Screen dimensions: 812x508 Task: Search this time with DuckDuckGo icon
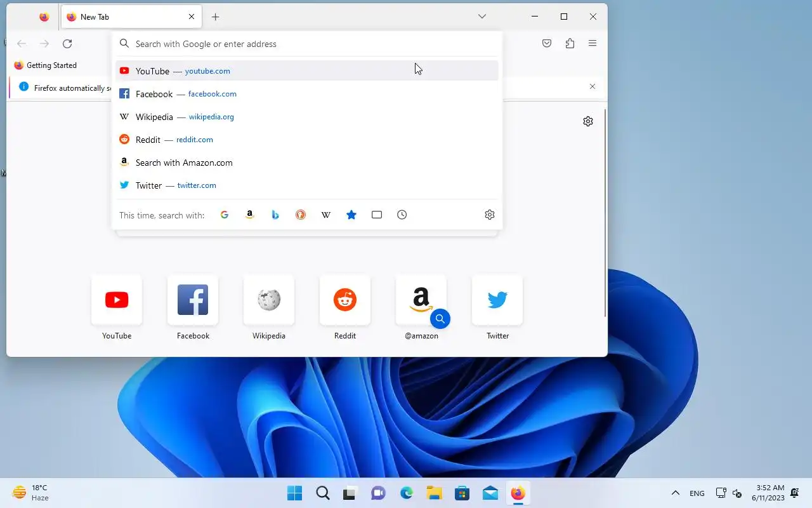coord(301,215)
